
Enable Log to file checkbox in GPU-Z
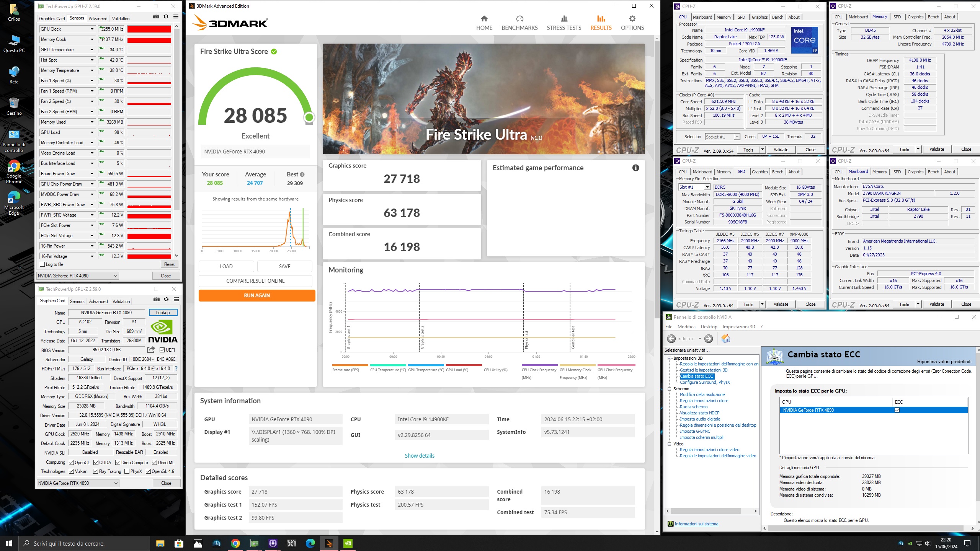(x=42, y=264)
